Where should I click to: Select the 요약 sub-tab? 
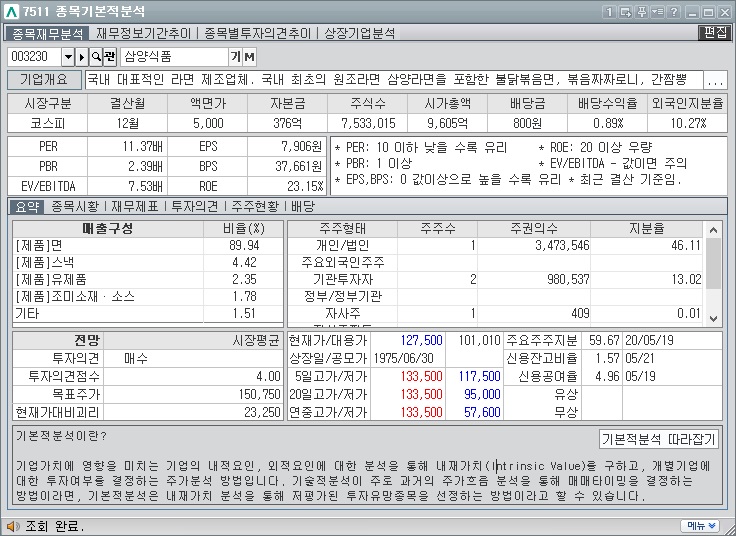[27, 207]
